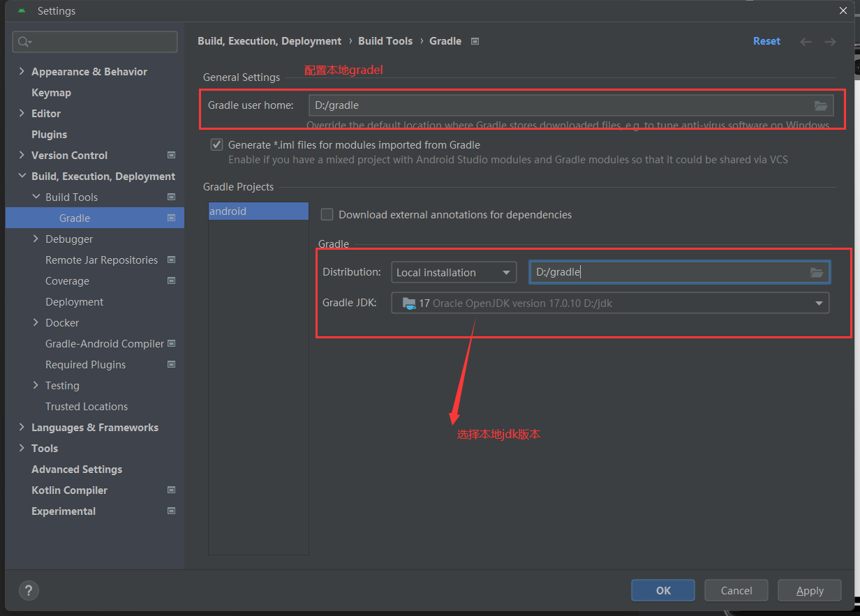Click Apply button

coord(810,590)
